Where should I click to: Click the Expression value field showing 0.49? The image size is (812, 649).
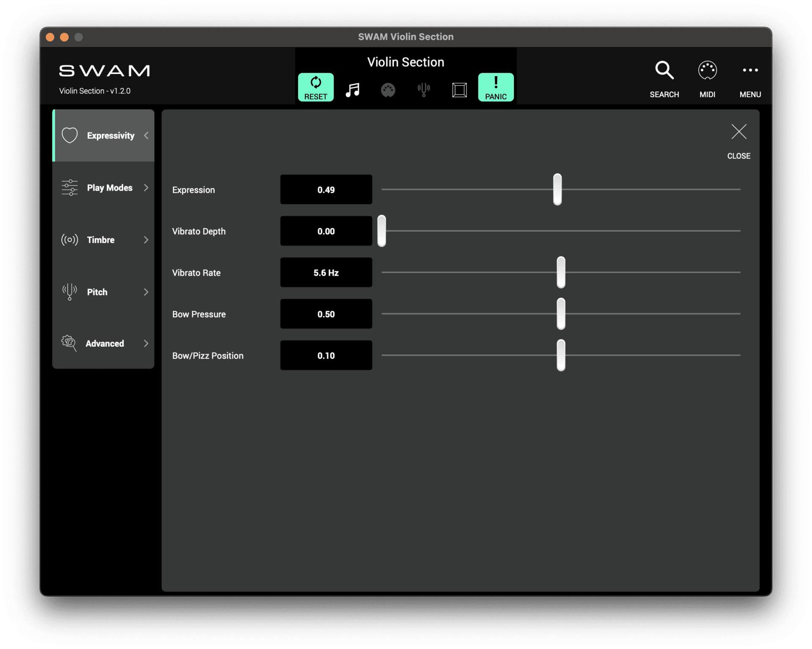[326, 189]
